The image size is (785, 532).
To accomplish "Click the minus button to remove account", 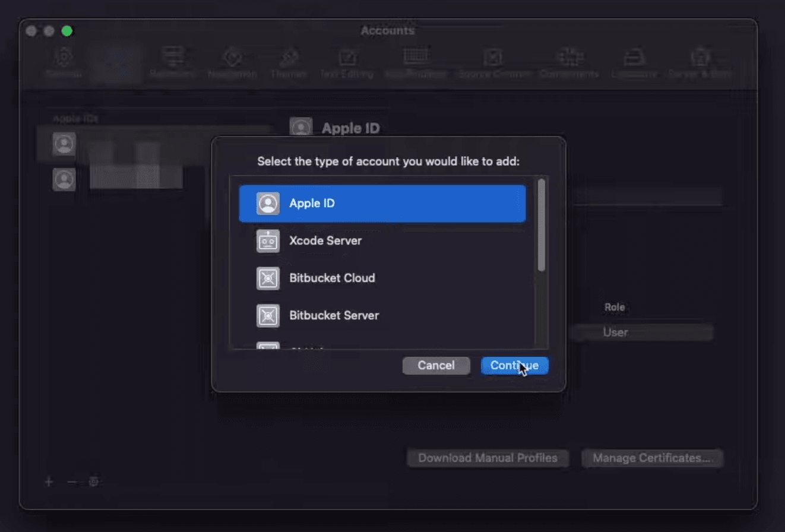I will 72,482.
